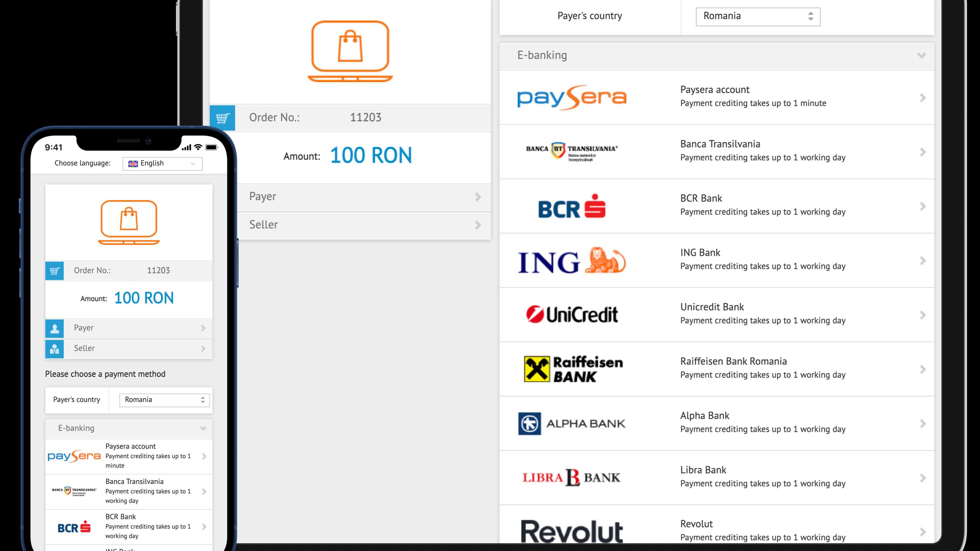
Task: Click the 100 RON amount on the phone
Action: pyautogui.click(x=144, y=298)
